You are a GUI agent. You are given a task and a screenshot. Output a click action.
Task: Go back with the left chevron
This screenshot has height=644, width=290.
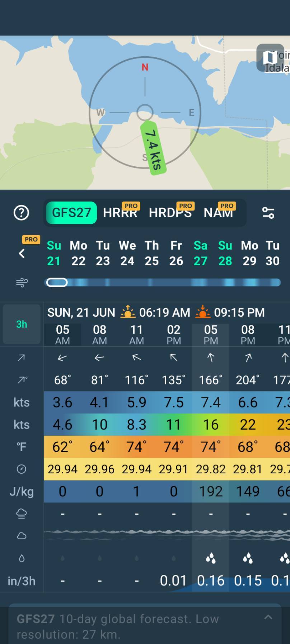[22, 254]
